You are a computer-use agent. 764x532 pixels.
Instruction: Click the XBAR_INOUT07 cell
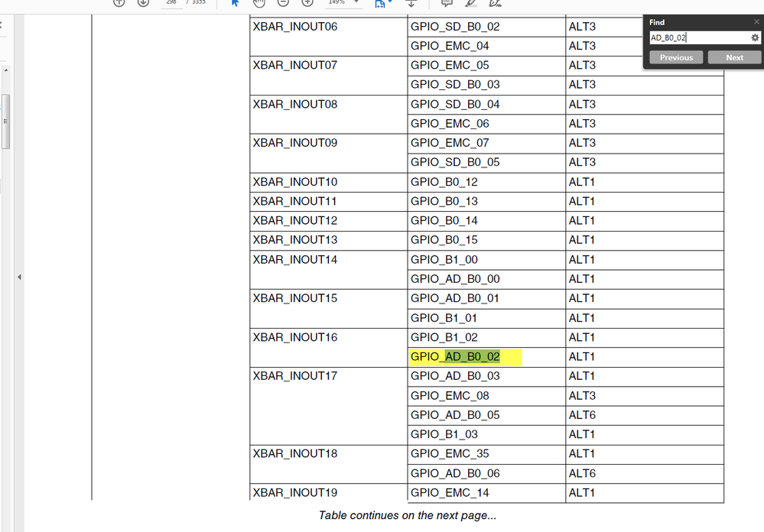[329, 76]
